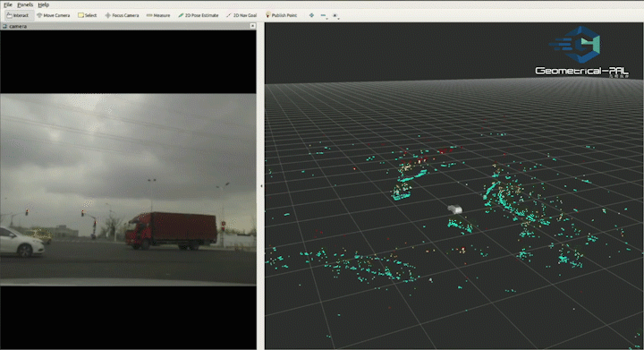Close the camera panel
Screen dimensions: 644x350
pos(252,26)
